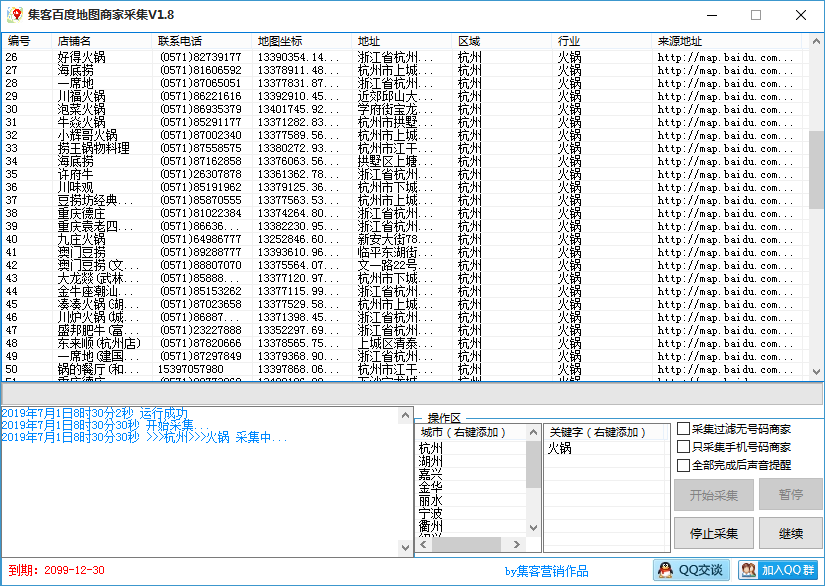This screenshot has height=586, width=825.
Task: Click the results table scroll up arrow
Action: pos(816,41)
